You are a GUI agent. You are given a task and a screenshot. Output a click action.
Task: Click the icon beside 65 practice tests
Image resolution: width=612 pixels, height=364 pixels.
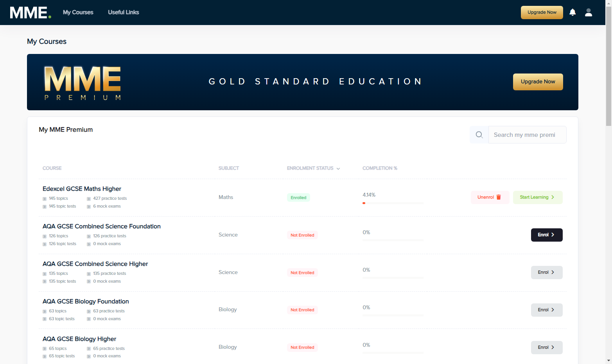click(89, 349)
